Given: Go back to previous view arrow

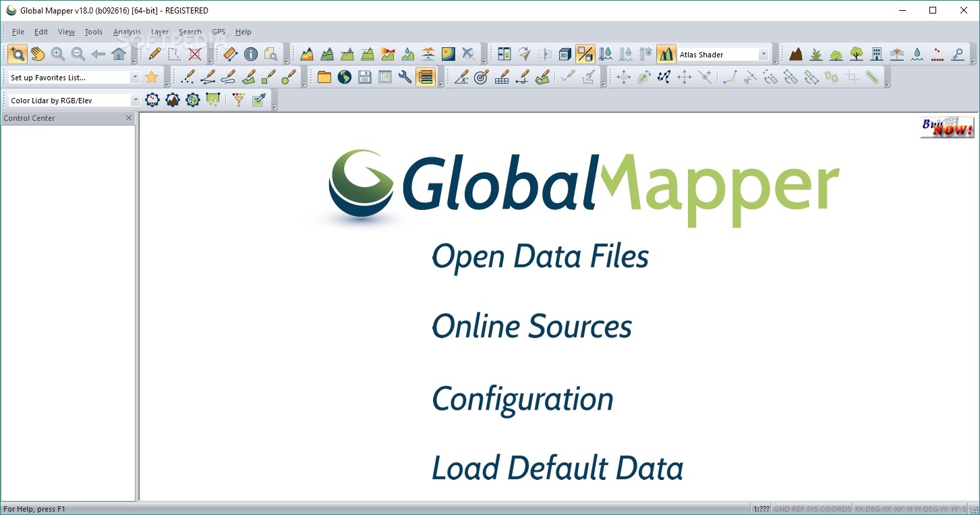Looking at the screenshot, I should click(98, 54).
